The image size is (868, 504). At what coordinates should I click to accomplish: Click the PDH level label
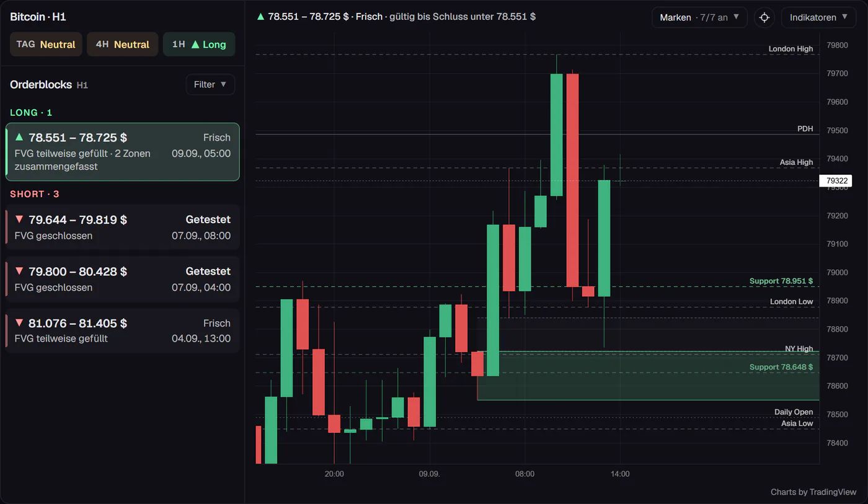point(805,129)
